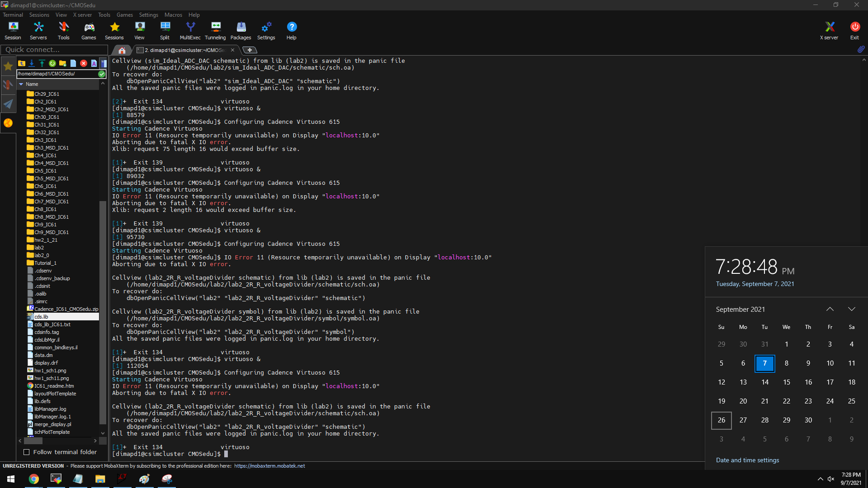Create new folder via SFTP toolbar icon
Viewport: 868px width, 488px height.
click(63, 63)
